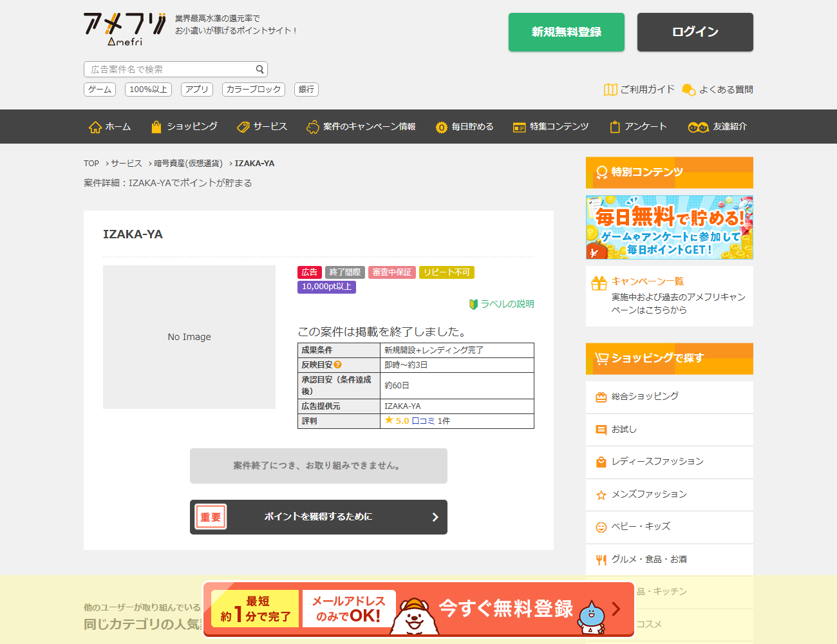Click the お試し category icon
The width and height of the screenshot is (837, 644).
click(x=601, y=430)
